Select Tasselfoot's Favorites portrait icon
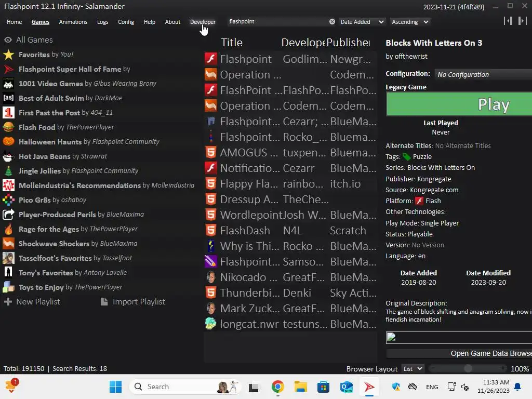Screen dimensions: 532x399 8,258
